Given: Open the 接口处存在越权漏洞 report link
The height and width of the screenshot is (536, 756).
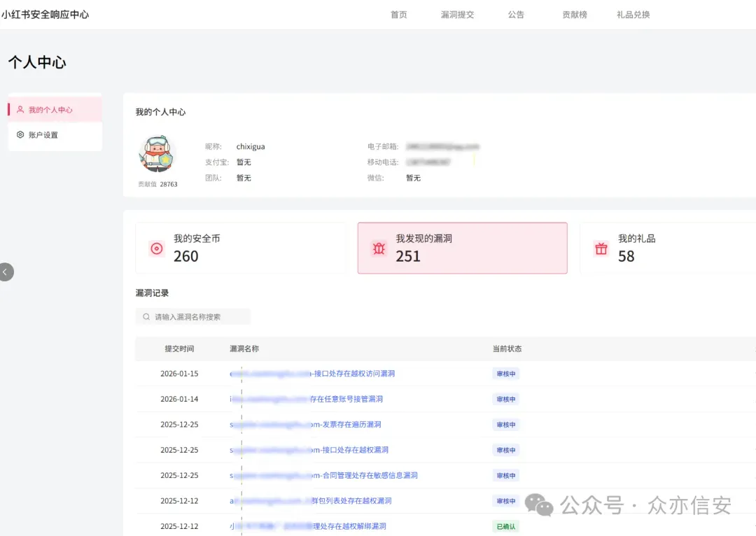Looking at the screenshot, I should [309, 450].
